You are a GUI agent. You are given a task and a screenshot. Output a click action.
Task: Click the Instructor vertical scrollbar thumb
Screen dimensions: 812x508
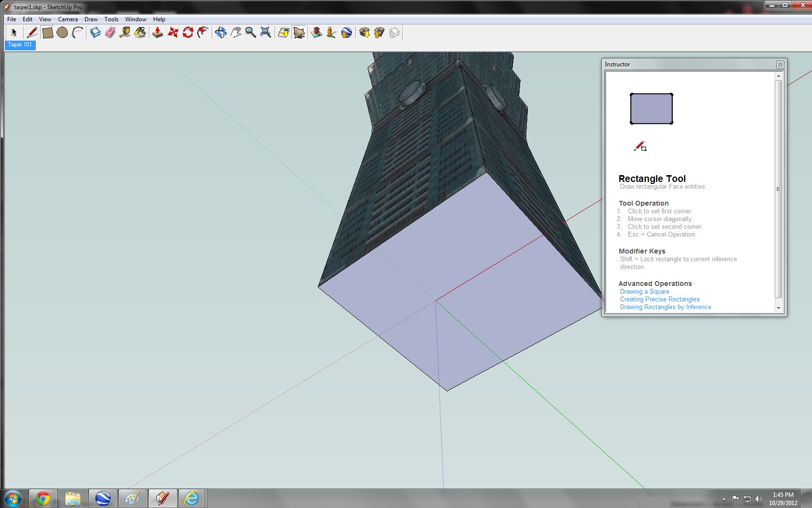[x=778, y=189]
